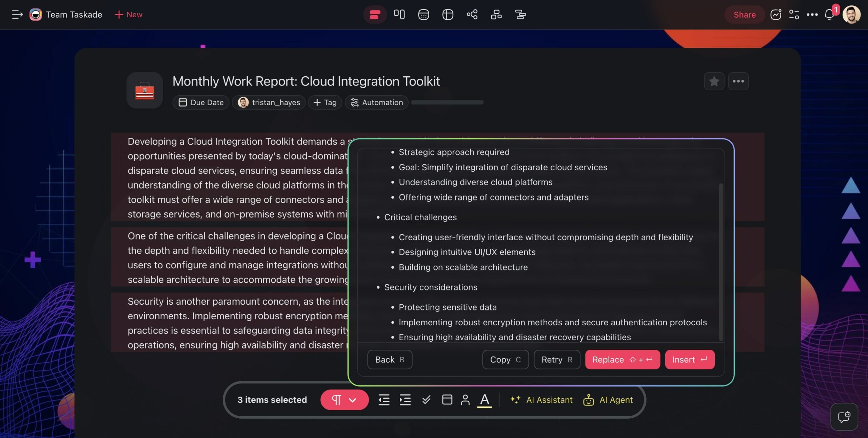
Task: Toggle complete checkmark for selected items
Action: (x=426, y=400)
